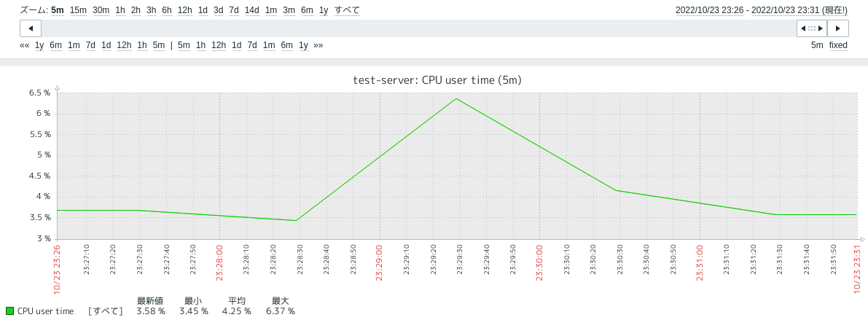Set zoom to 15m in the ズーム row
The width and height of the screenshot is (868, 320).
point(78,10)
